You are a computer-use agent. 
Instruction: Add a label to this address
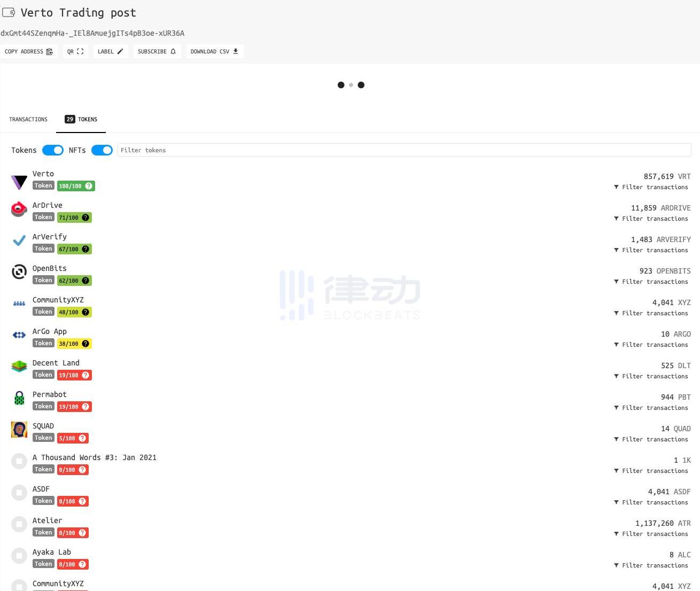pos(111,51)
